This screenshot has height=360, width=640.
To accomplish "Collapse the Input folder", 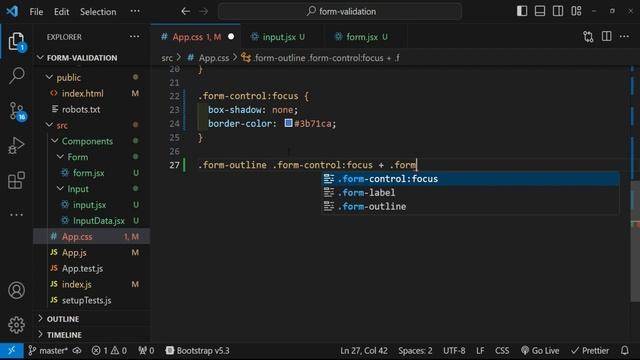I will click(x=78, y=189).
